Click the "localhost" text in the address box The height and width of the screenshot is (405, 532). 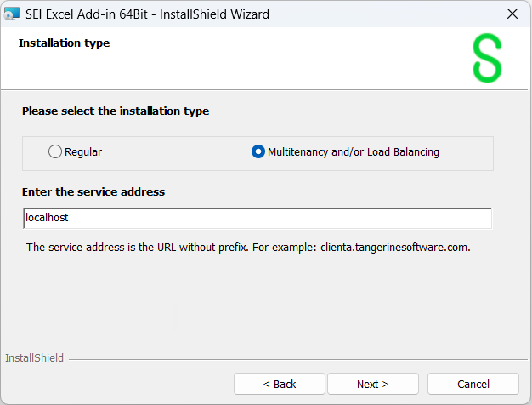(x=47, y=218)
